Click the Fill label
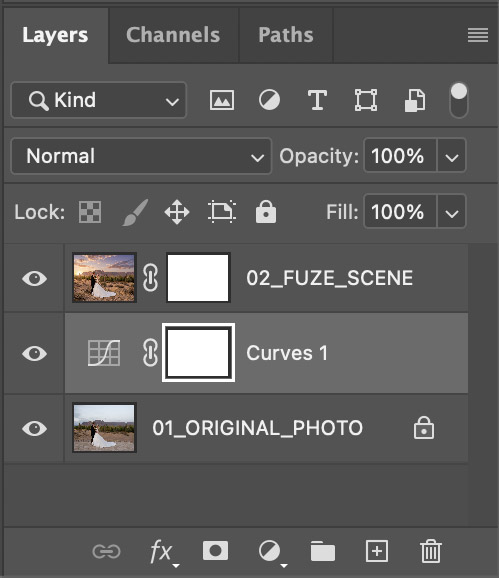 (x=342, y=212)
